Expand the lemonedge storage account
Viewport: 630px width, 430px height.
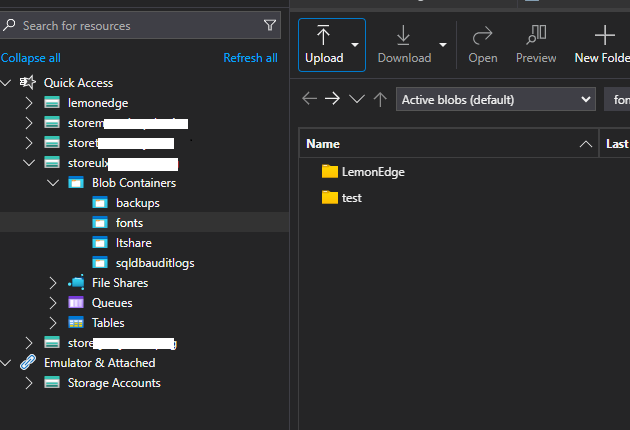[x=29, y=103]
